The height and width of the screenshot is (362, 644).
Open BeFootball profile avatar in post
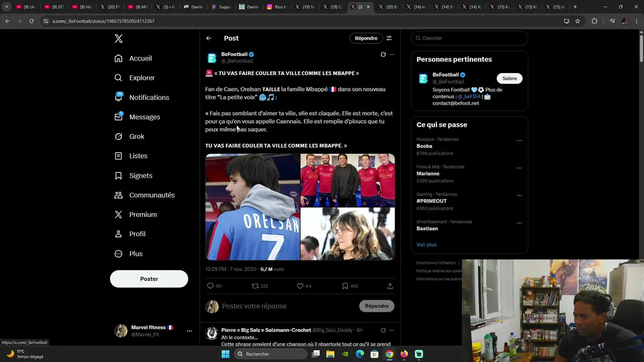click(x=212, y=58)
